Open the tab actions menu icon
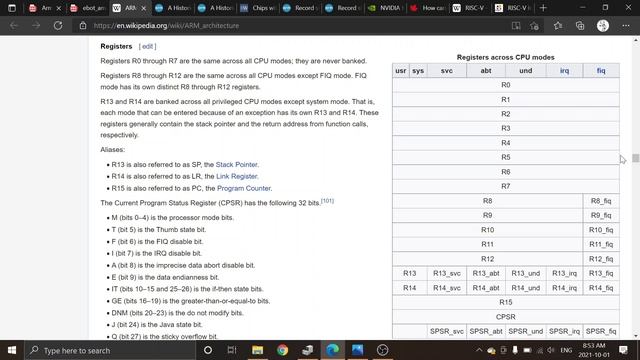This screenshot has height=360, width=640. [x=12, y=8]
